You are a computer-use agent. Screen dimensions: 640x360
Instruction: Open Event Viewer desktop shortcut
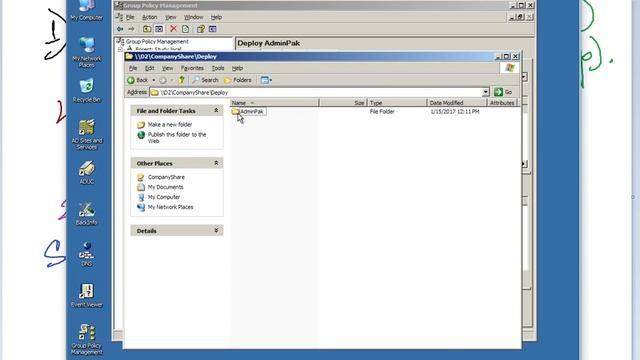pyautogui.click(x=87, y=296)
